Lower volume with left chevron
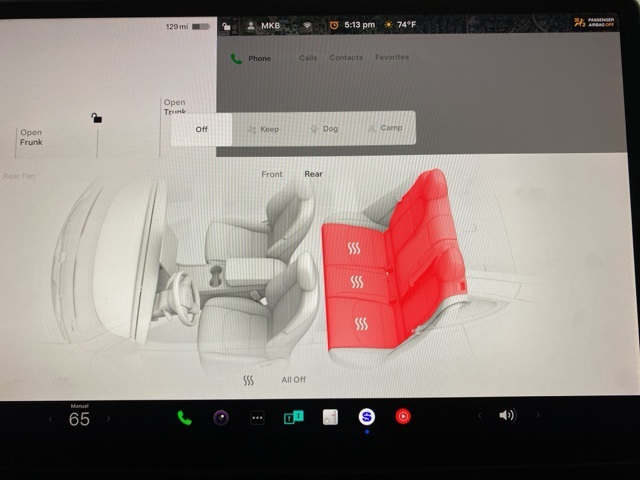This screenshot has height=480, width=640. (479, 415)
